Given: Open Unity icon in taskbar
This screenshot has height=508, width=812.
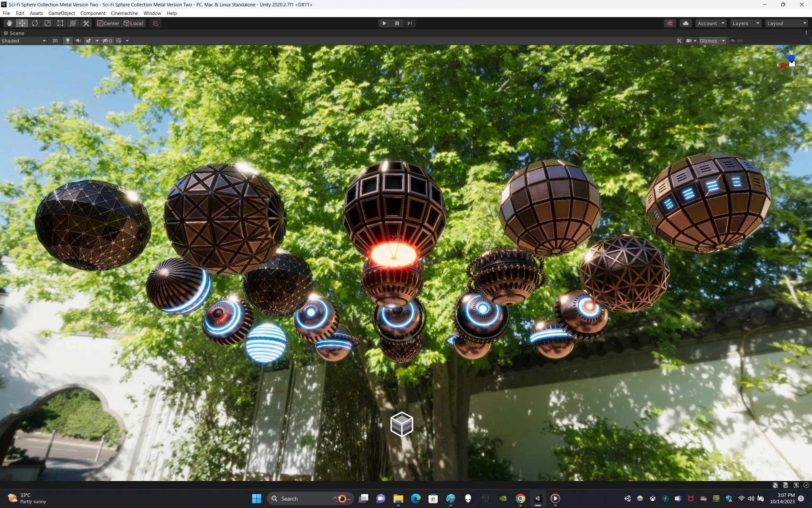Looking at the screenshot, I should point(538,498).
